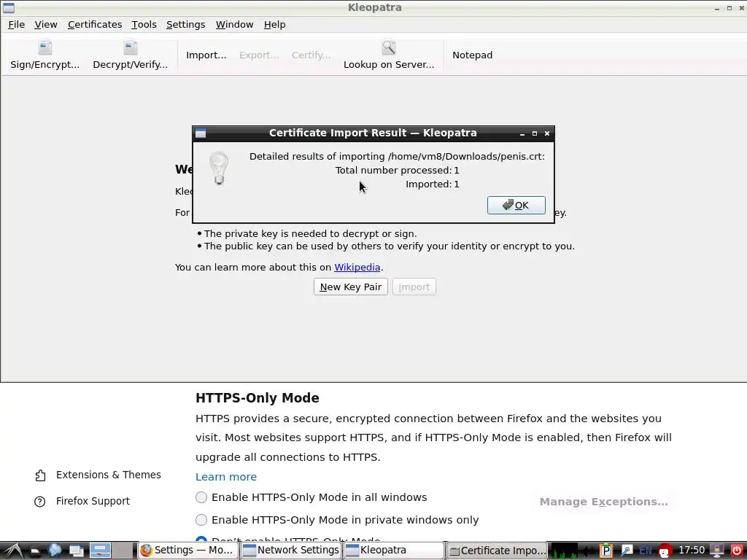Open Extensions & Themes in Firefox sidebar

tap(98, 475)
